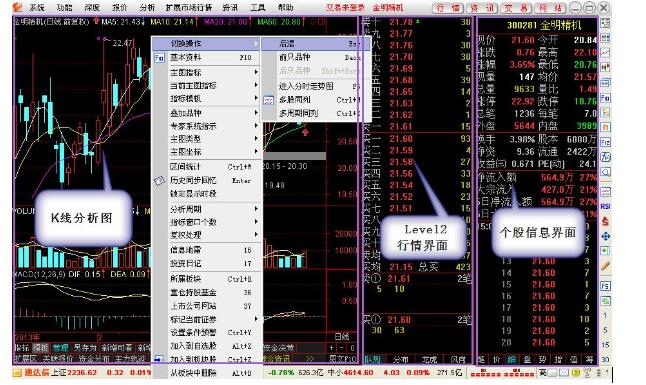Click the 网站 button at top right
The image size is (646, 385).
tap(551, 7)
